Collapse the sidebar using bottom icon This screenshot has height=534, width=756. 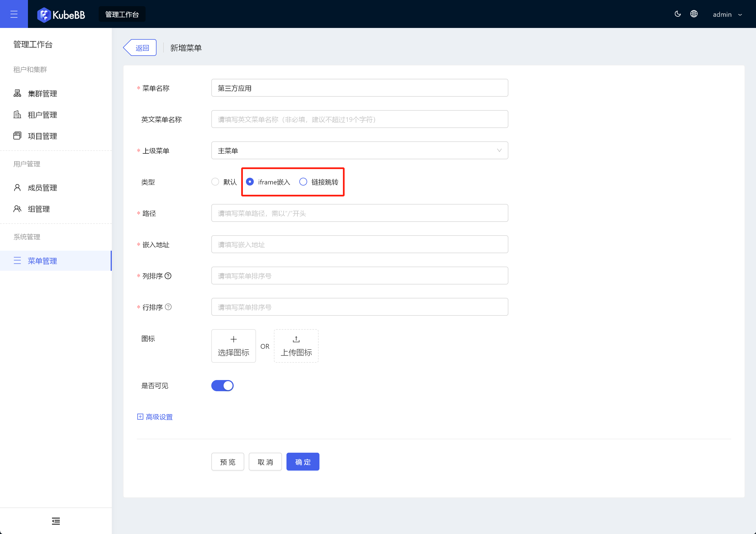pos(56,521)
